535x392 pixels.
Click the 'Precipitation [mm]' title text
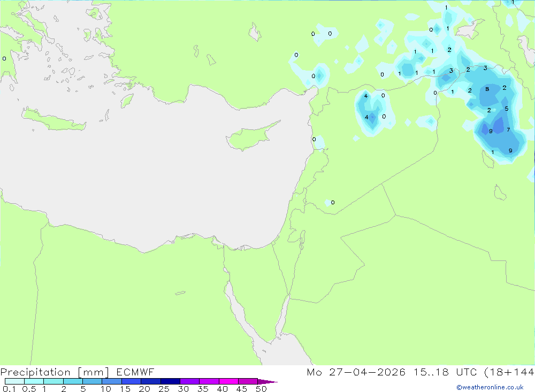tap(55, 372)
